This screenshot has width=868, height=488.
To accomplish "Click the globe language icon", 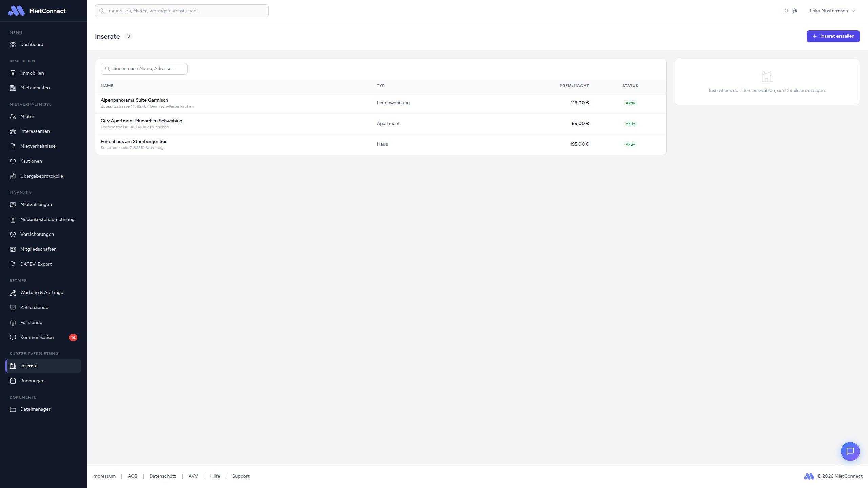I will [x=795, y=11].
